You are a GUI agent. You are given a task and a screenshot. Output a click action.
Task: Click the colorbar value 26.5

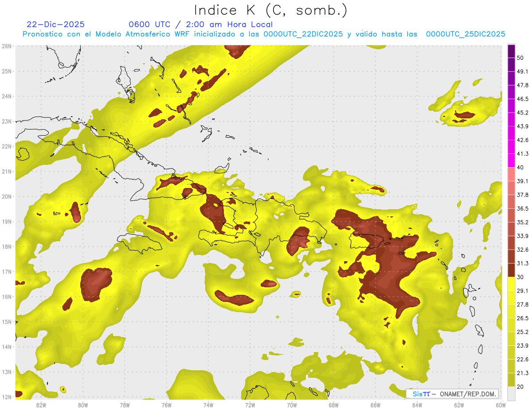(523, 318)
